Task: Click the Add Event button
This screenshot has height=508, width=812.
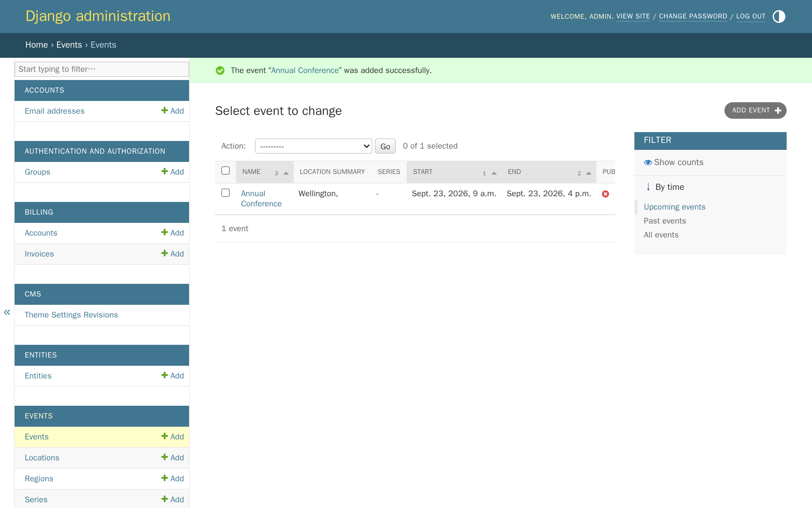Action: pos(755,110)
